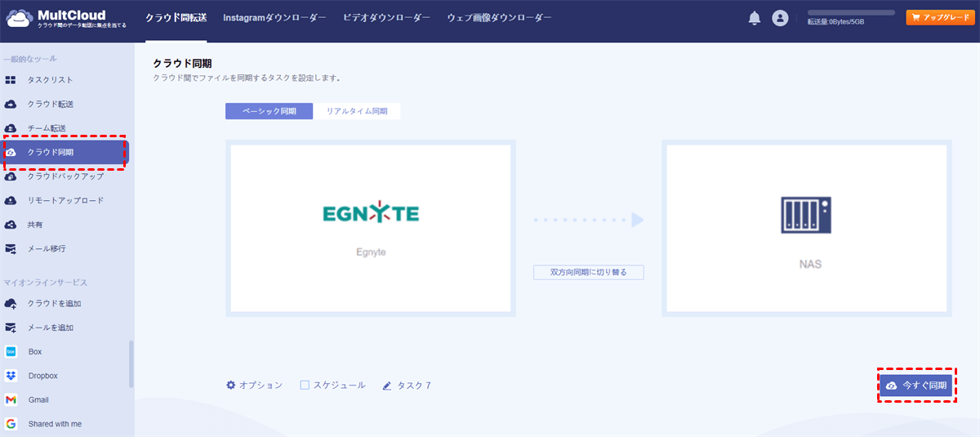The image size is (980, 437).
Task: Click the NAS server icon
Action: 807,216
